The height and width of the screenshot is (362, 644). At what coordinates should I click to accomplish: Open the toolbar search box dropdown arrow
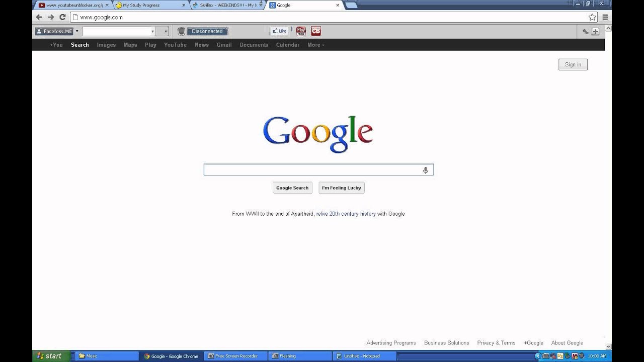[152, 31]
